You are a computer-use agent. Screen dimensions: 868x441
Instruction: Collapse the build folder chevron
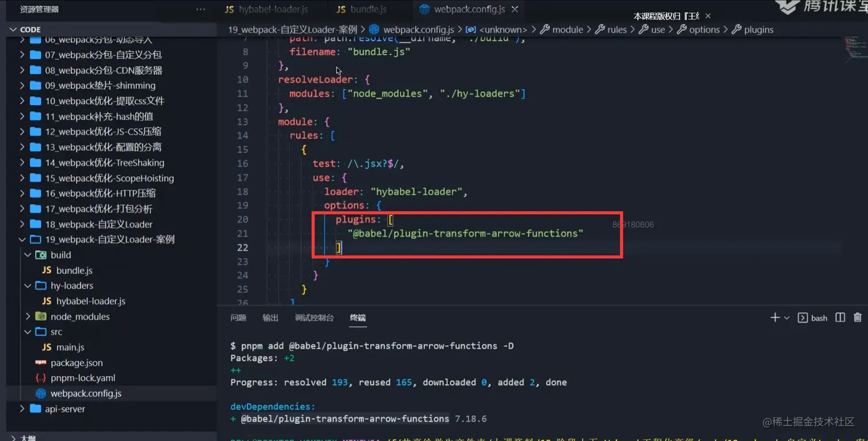pos(28,255)
